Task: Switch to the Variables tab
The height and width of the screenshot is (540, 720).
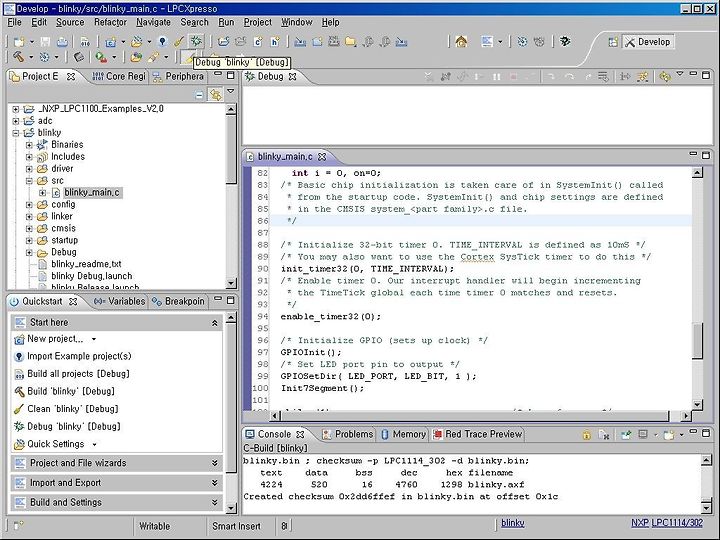Action: pyautogui.click(x=119, y=301)
